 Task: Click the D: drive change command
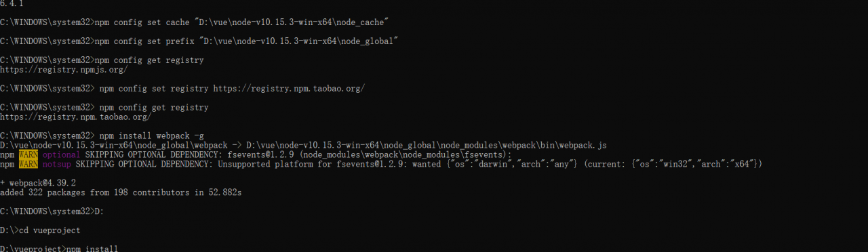coord(52,212)
